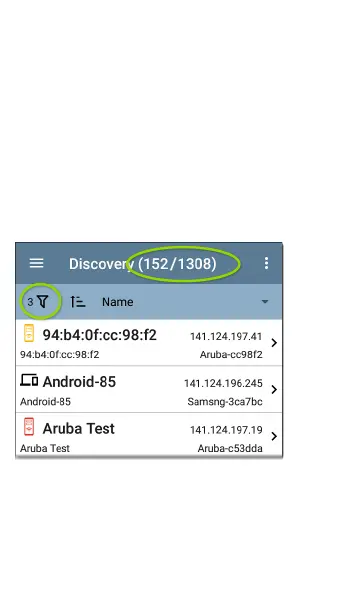Viewport: 360px width, 612px height.
Task: Open the filter funnel icon
Action: click(x=43, y=302)
